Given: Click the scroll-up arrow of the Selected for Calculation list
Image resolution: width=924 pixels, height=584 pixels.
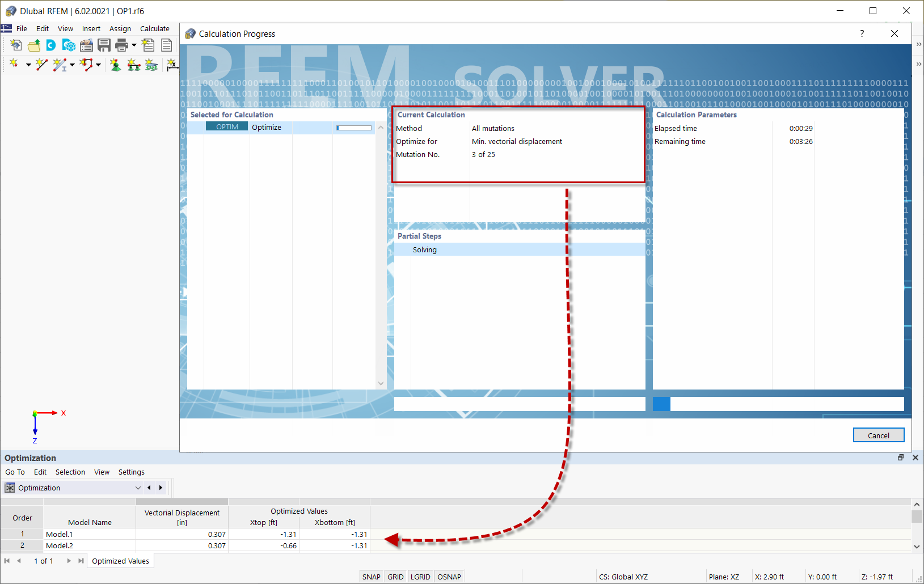Looking at the screenshot, I should point(381,127).
